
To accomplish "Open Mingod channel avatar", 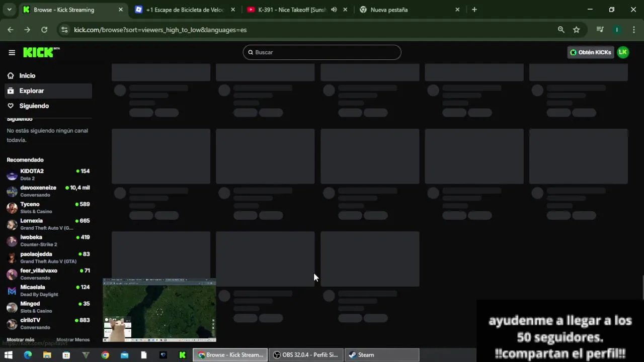I will tap(12, 308).
